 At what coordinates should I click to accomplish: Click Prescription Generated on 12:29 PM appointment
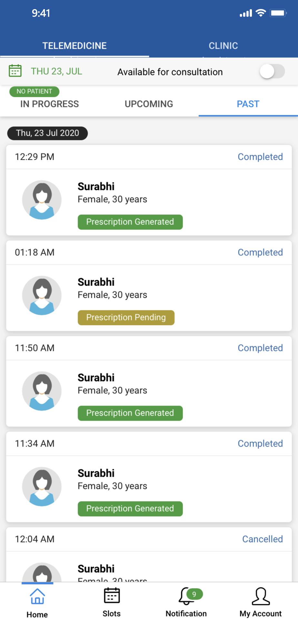point(130,222)
